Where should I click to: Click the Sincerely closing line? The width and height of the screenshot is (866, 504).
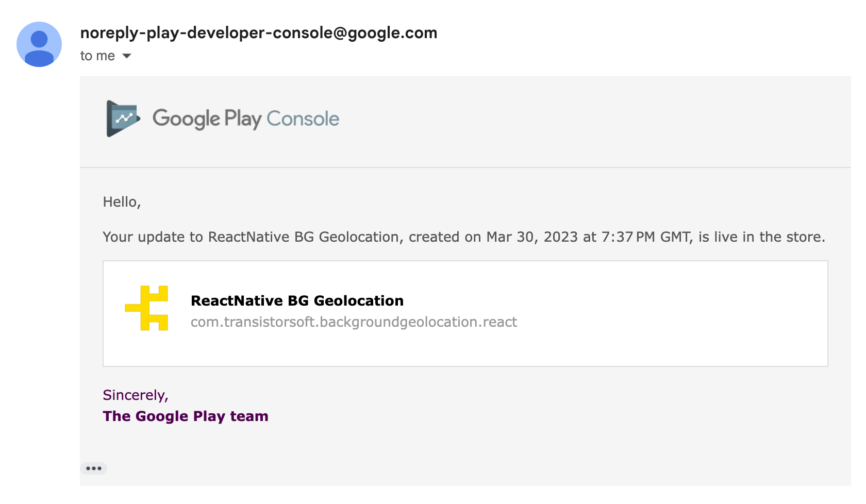136,395
